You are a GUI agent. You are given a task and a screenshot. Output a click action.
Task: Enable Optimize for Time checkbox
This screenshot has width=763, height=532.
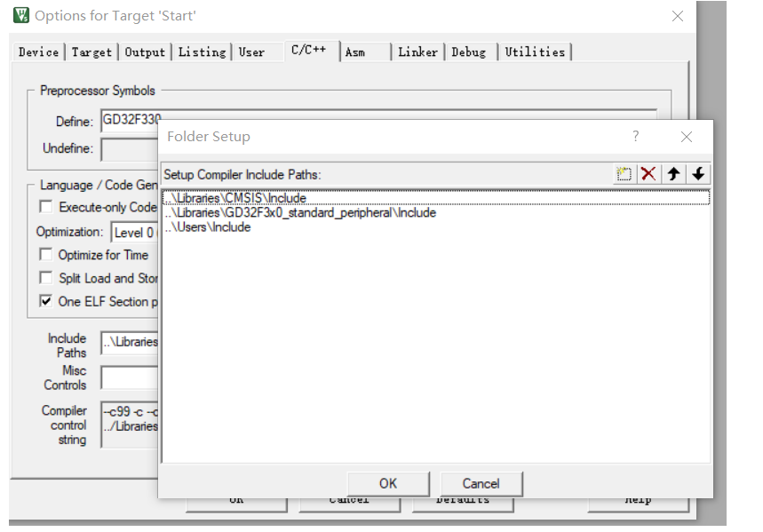(x=45, y=255)
